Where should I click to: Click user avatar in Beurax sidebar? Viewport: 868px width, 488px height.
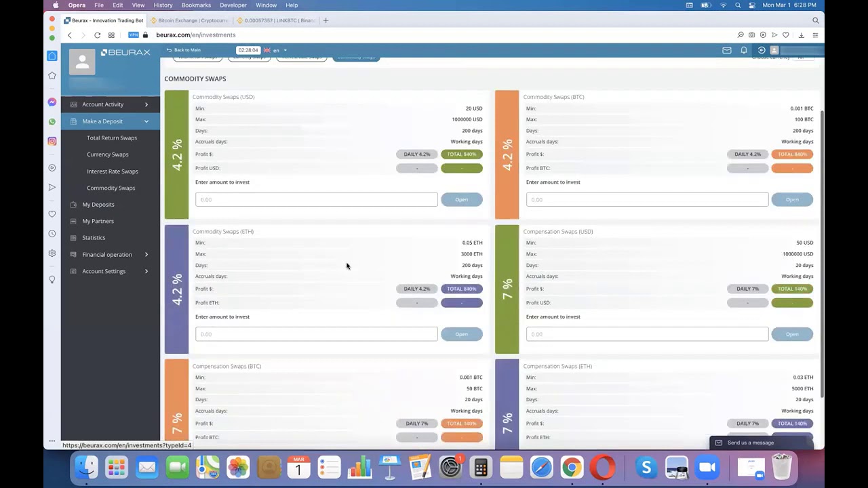(82, 62)
